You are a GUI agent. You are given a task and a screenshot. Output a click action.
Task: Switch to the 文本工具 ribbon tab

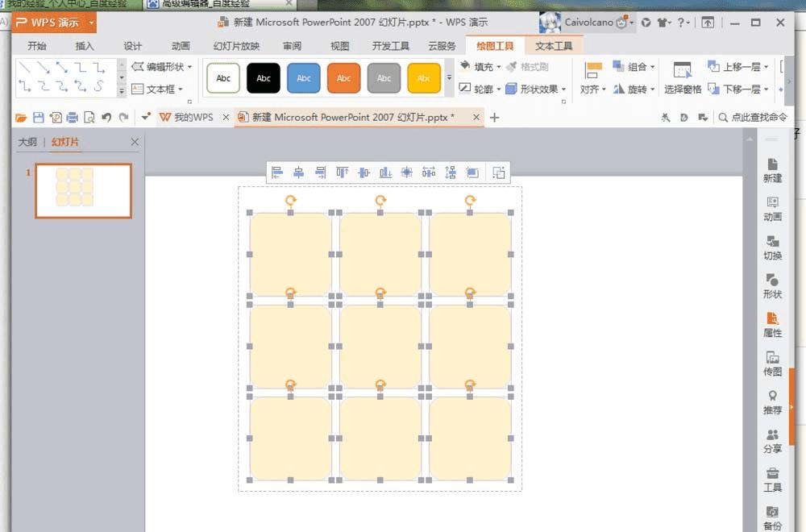click(x=553, y=46)
